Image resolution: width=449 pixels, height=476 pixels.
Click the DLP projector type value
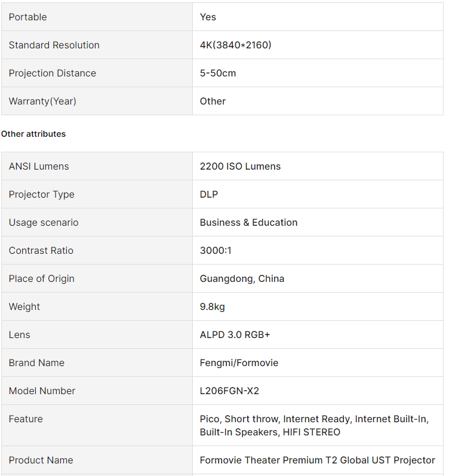209,194
